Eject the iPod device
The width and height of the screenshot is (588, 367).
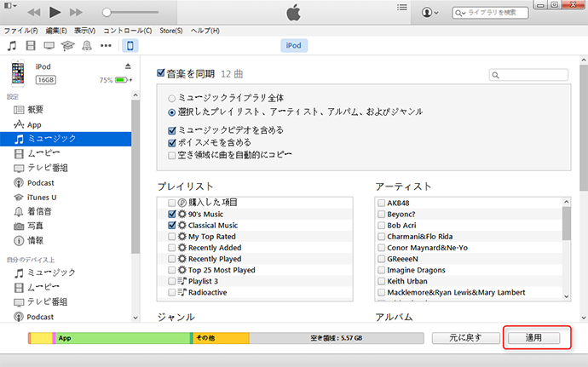128,66
